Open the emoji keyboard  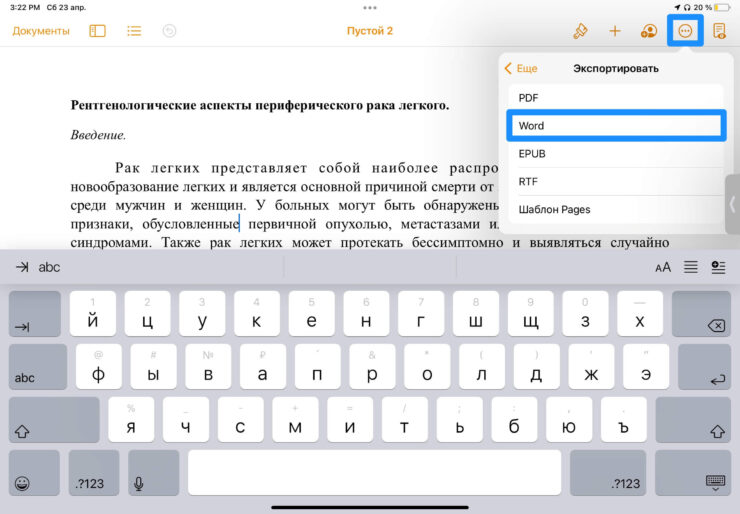pyautogui.click(x=34, y=472)
